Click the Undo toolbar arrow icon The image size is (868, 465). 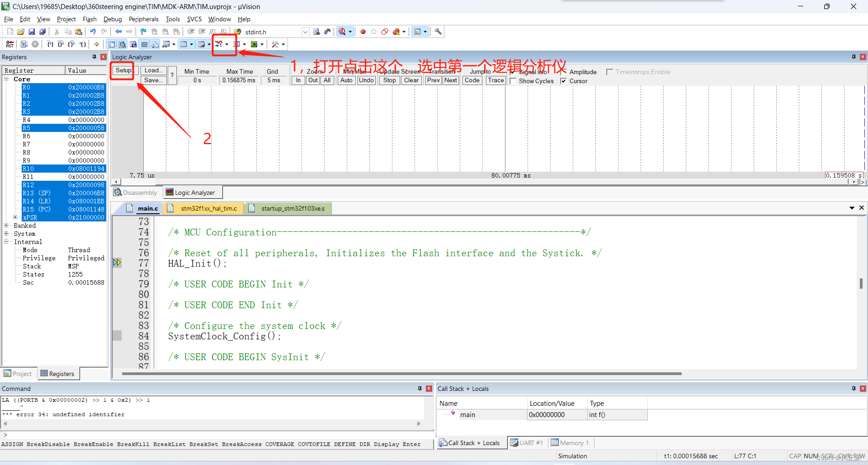[x=93, y=32]
